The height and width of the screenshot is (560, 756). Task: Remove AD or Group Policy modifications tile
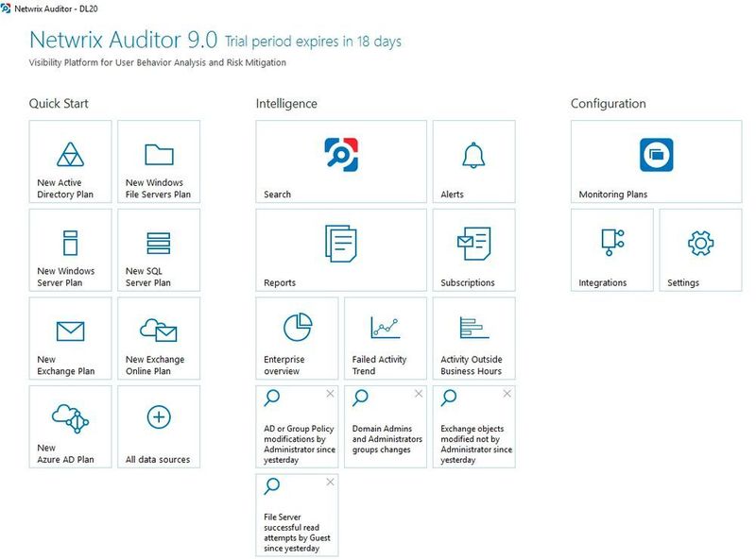pos(330,394)
